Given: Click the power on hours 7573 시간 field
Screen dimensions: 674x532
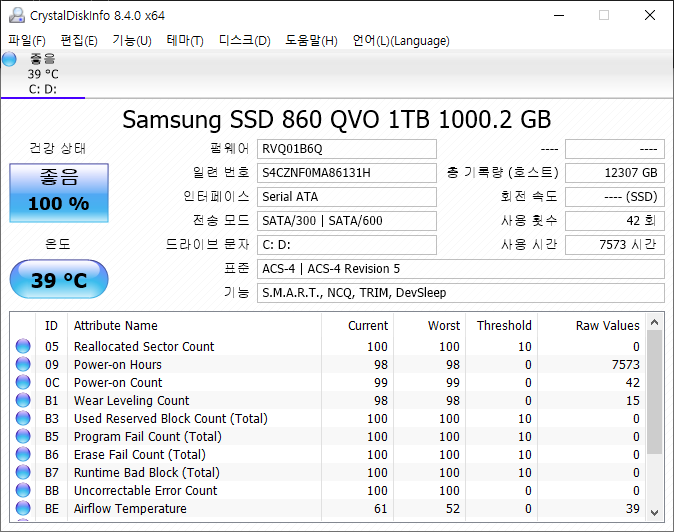Looking at the screenshot, I should [615, 245].
